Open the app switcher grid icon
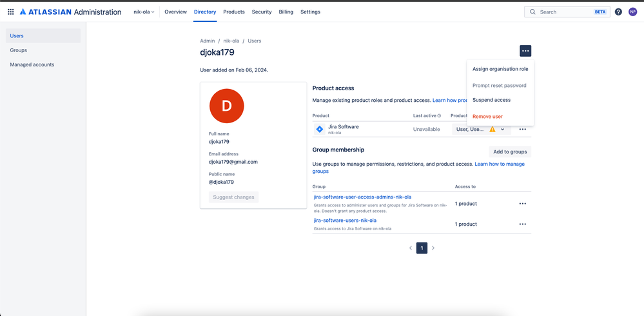 (x=11, y=12)
